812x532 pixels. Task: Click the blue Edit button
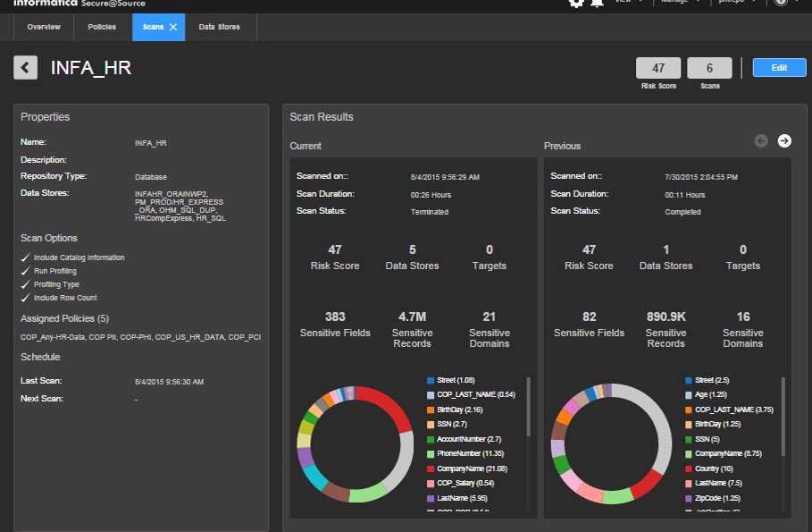pos(779,67)
